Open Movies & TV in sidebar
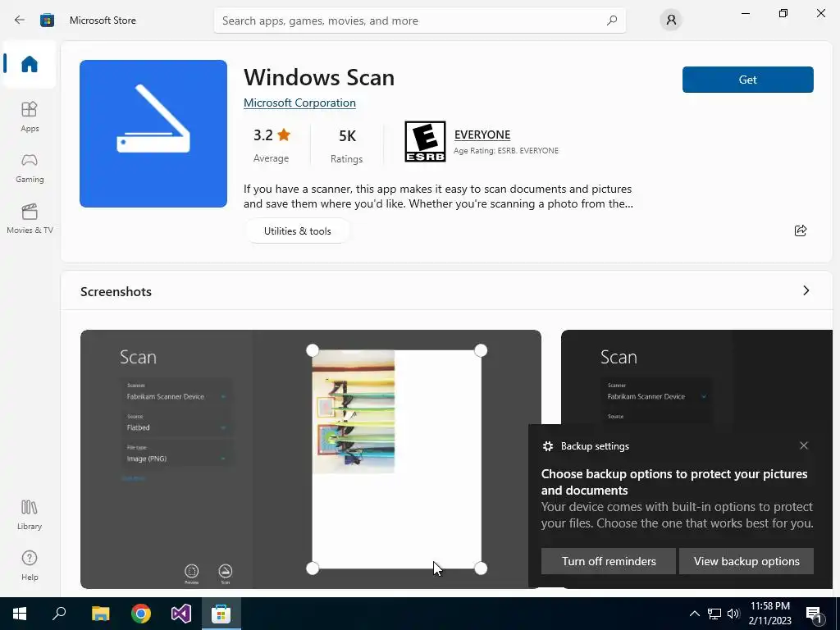The height and width of the screenshot is (630, 840). (30, 218)
